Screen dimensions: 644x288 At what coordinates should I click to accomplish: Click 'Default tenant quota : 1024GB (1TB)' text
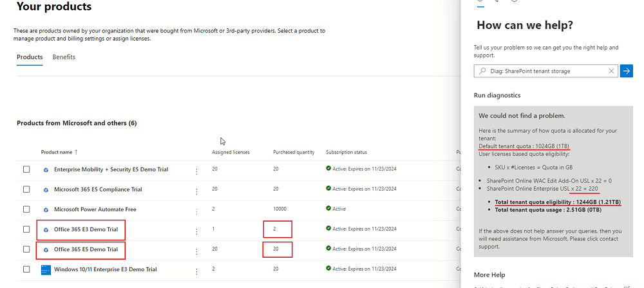click(524, 147)
